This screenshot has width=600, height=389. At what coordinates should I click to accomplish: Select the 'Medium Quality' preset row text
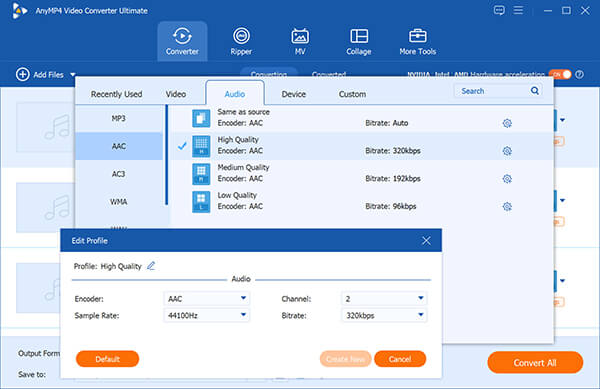click(x=243, y=168)
